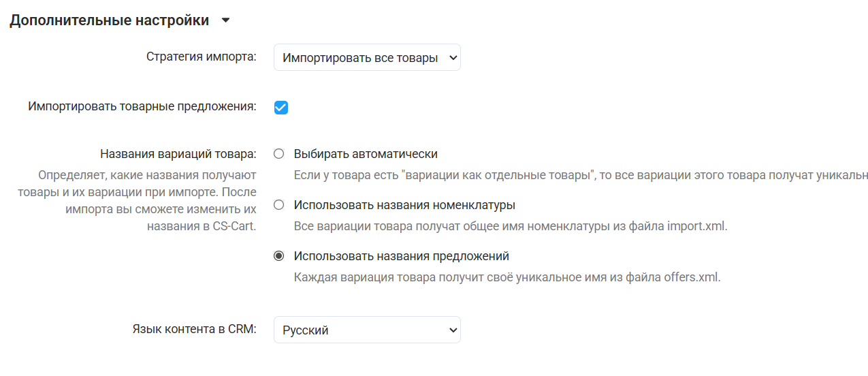Select the "Выбирать автоматически" radio circle
Viewport: 868px width, 376px height.
click(x=278, y=154)
